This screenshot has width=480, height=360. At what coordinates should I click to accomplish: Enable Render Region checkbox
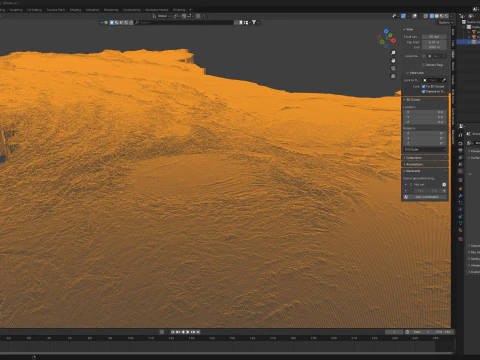[423, 65]
